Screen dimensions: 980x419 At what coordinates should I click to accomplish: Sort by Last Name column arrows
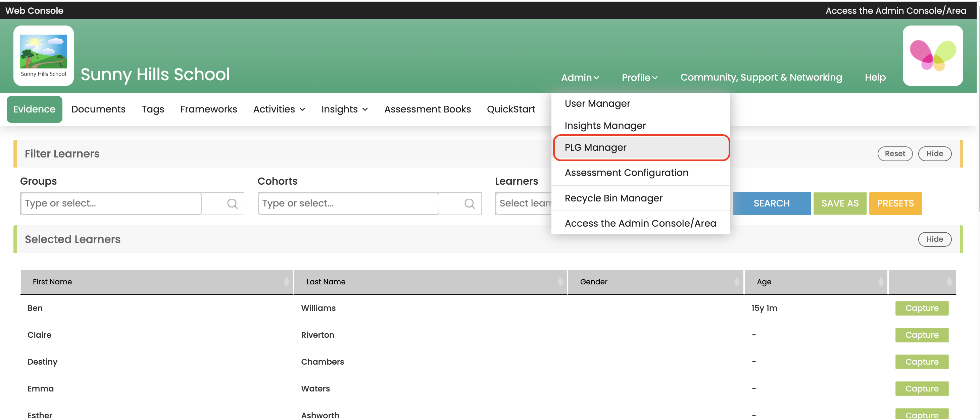(560, 282)
